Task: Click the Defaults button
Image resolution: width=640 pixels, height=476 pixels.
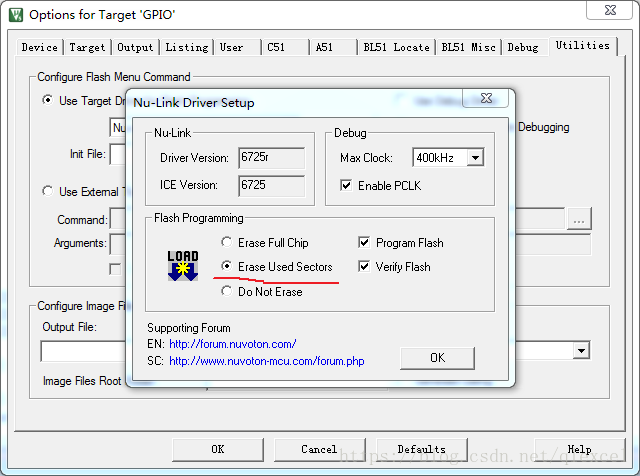Action: pos(422,449)
